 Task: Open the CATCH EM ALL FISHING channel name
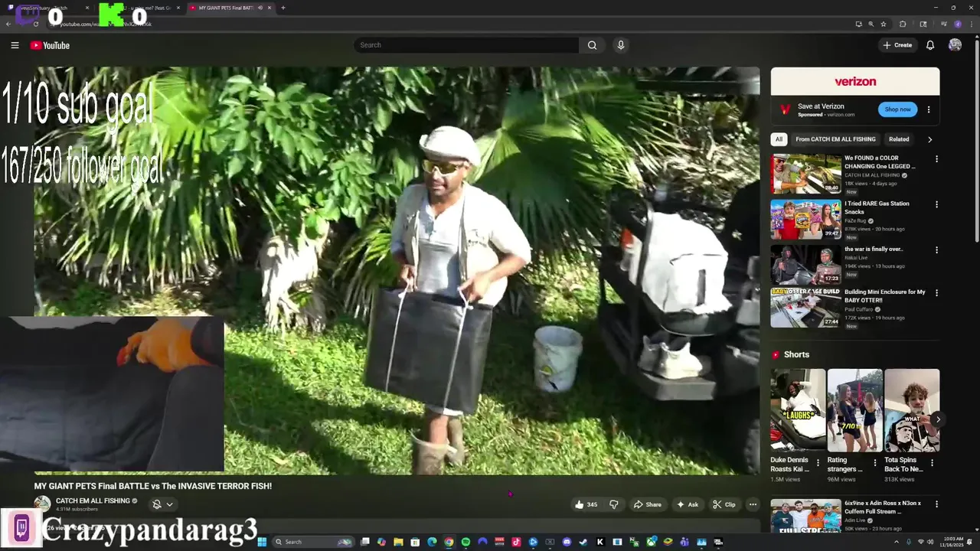point(93,500)
